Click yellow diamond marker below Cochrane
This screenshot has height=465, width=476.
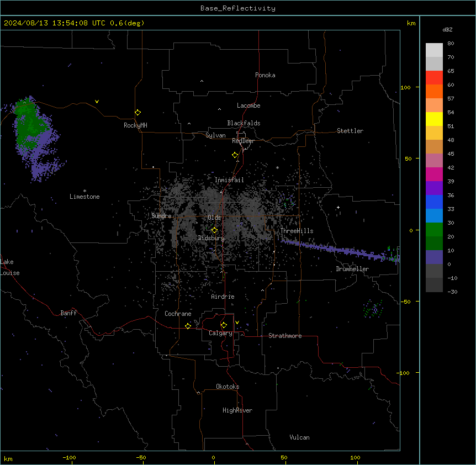188,326
